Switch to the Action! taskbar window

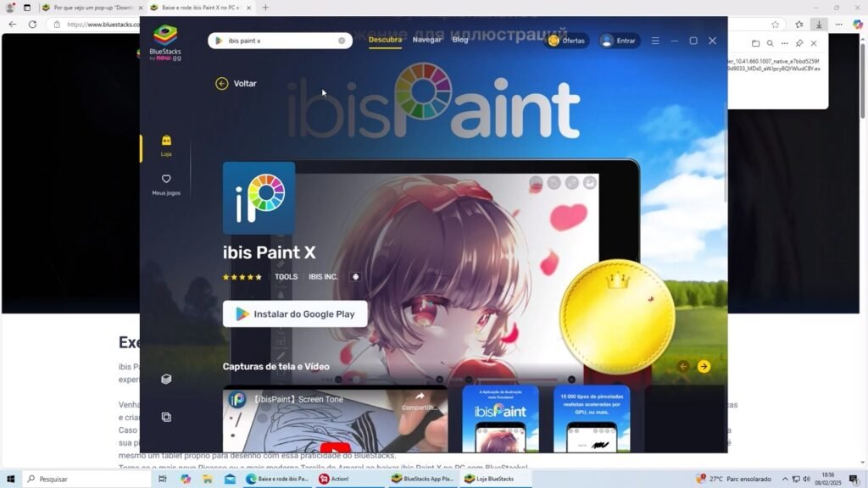tap(348, 479)
